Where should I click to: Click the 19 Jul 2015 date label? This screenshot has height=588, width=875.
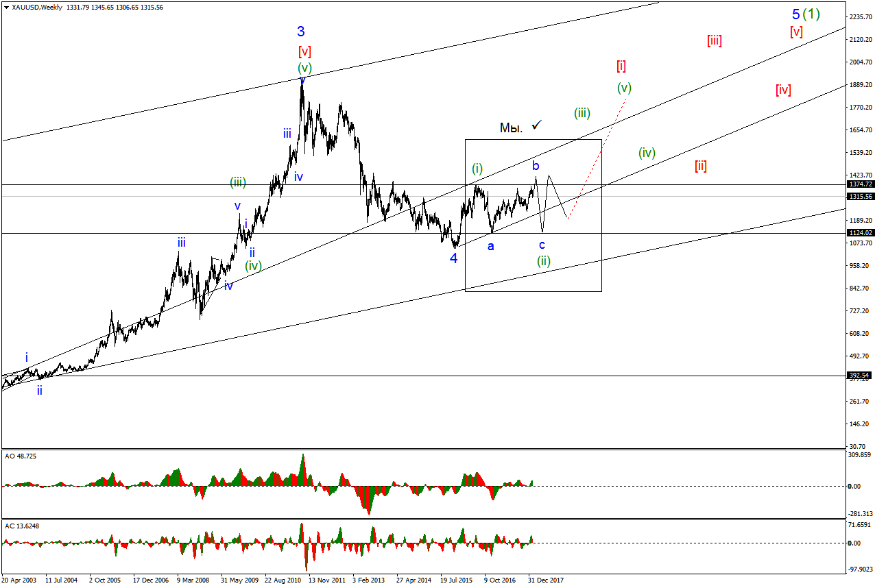pyautogui.click(x=458, y=580)
